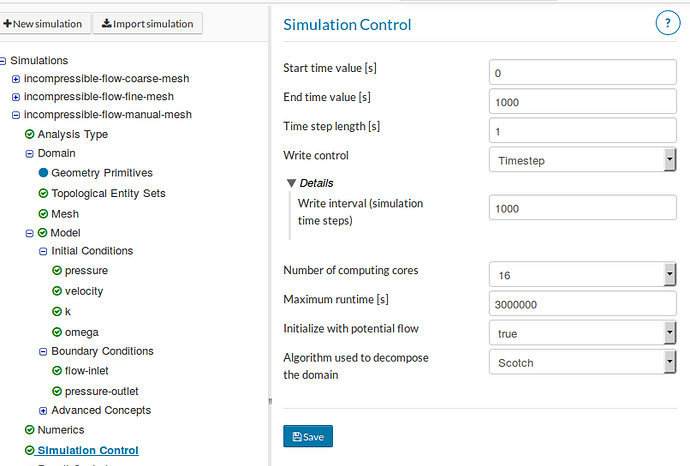Open the Number of computing cores dropdown
This screenshot has width=690, height=466.
[582, 275]
